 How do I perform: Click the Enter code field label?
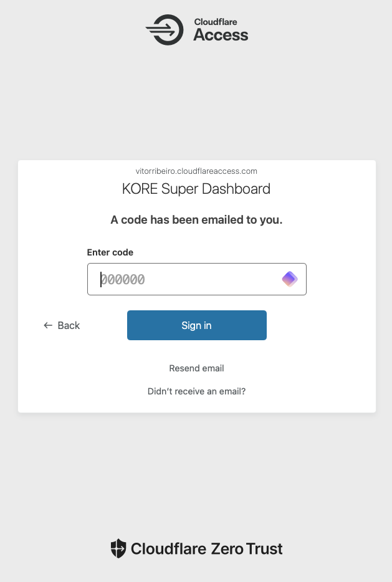(x=110, y=252)
